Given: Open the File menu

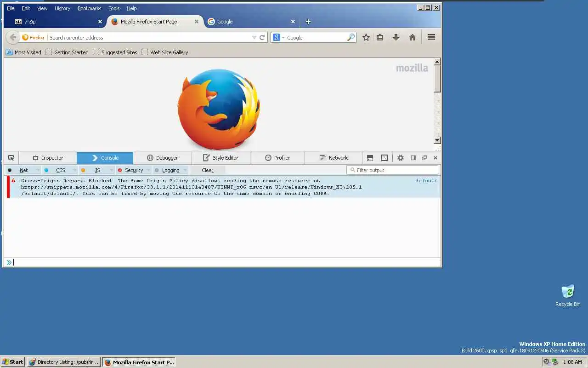Looking at the screenshot, I should tap(11, 8).
